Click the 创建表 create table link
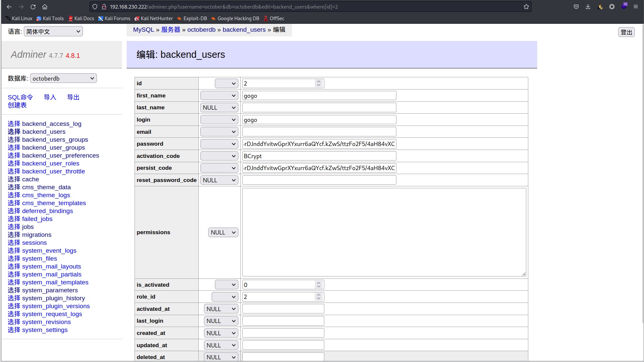The image size is (644, 362). [17, 105]
